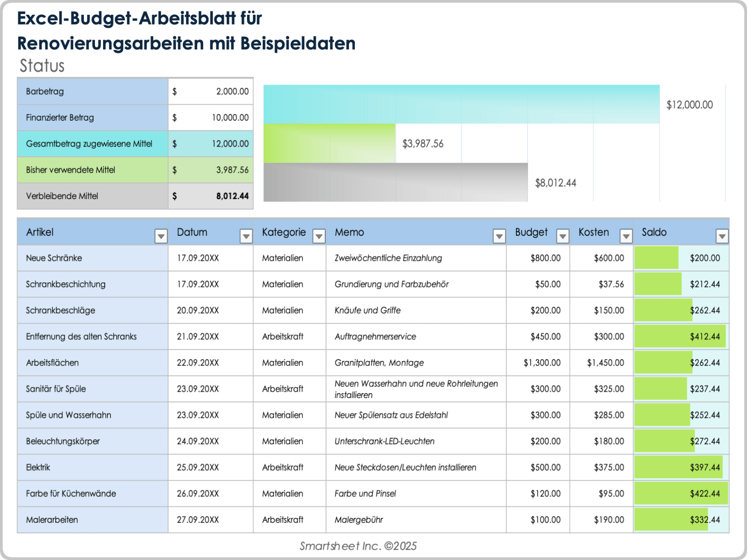Select the Barbetrag amount cell
The width and height of the screenshot is (747, 560).
(210, 91)
